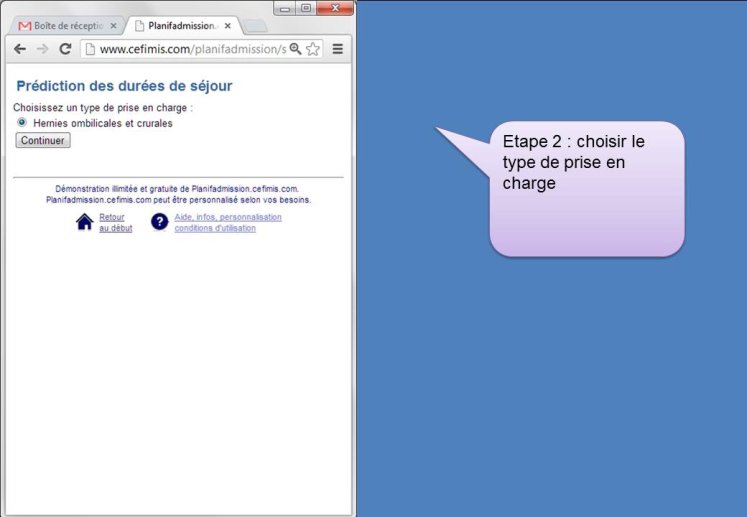Close the Boîte de réception tab
The height and width of the screenshot is (517, 747).
pos(113,26)
